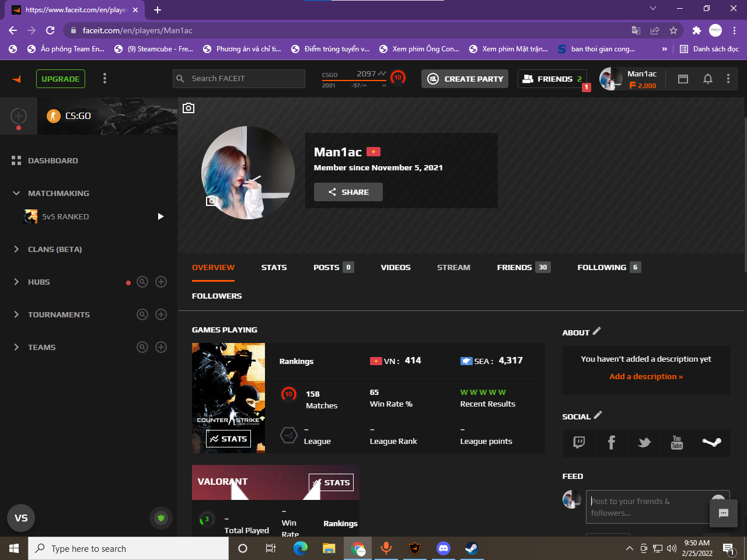
Task: Open the Friends 30 tab
Action: tap(523, 267)
